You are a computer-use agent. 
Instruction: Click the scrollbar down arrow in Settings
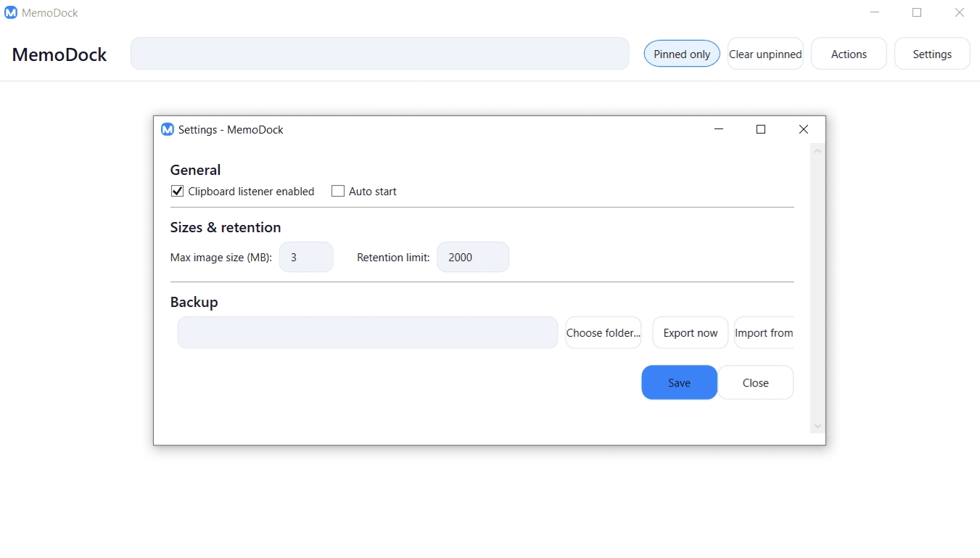(x=818, y=427)
